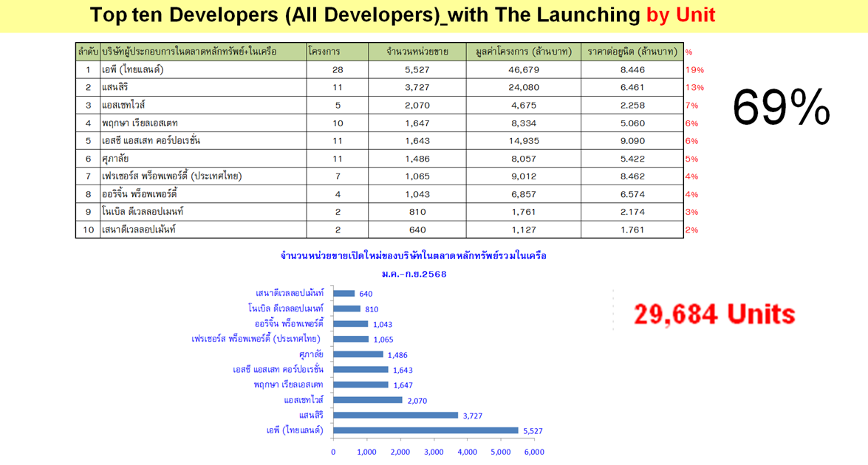
Task: Select table cell 'เสนาดีเวลลอปเม้นท์' in row 10
Action: pos(202,230)
